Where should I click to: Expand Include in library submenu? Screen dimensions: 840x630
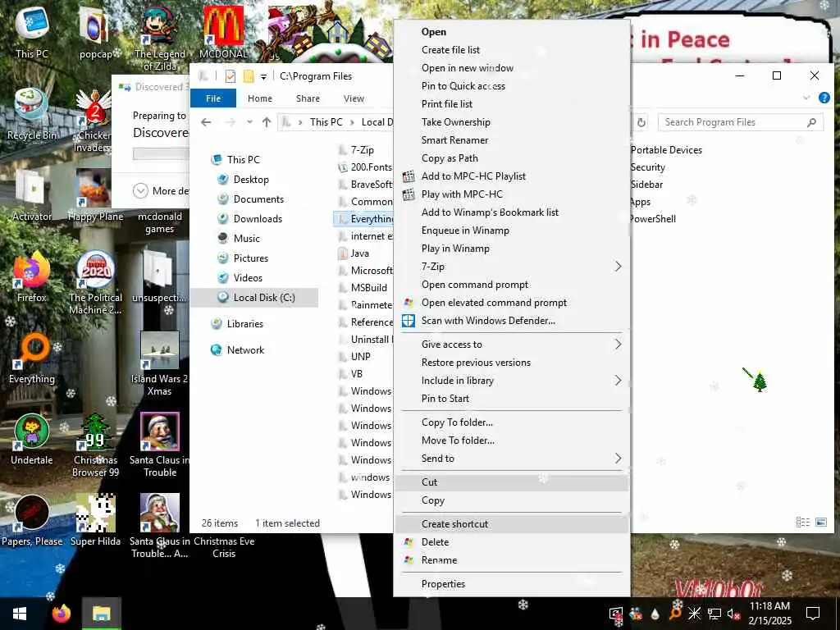[x=618, y=381]
